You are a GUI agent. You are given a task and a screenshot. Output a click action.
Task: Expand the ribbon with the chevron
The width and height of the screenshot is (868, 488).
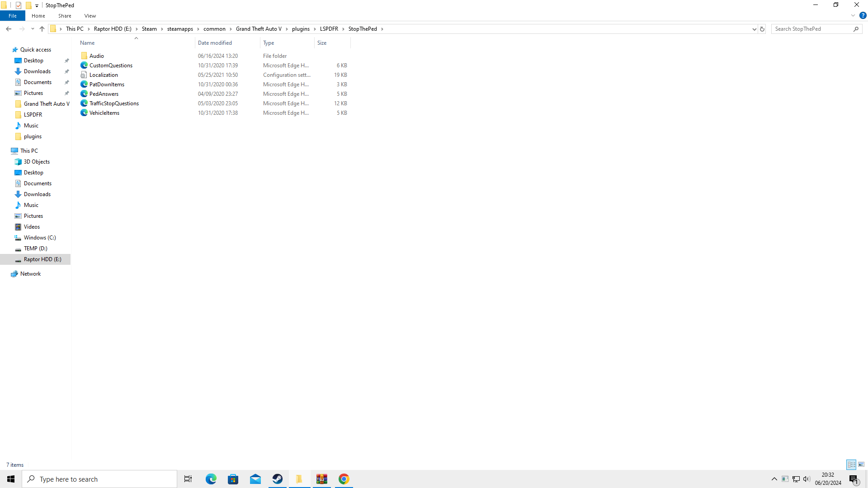pyautogui.click(x=853, y=15)
